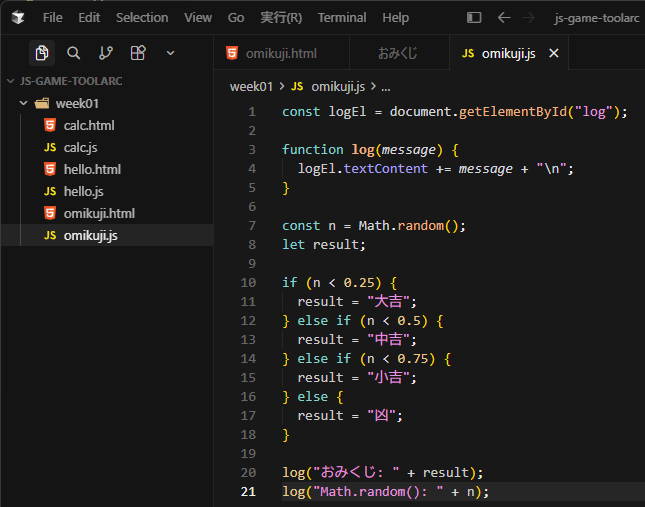Click line number 10 in the gutter
This screenshot has height=507, width=645.
[x=248, y=282]
